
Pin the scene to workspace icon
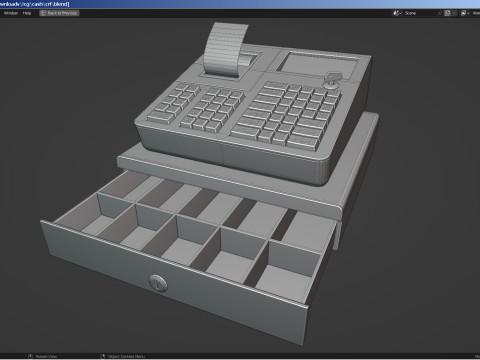[440, 13]
